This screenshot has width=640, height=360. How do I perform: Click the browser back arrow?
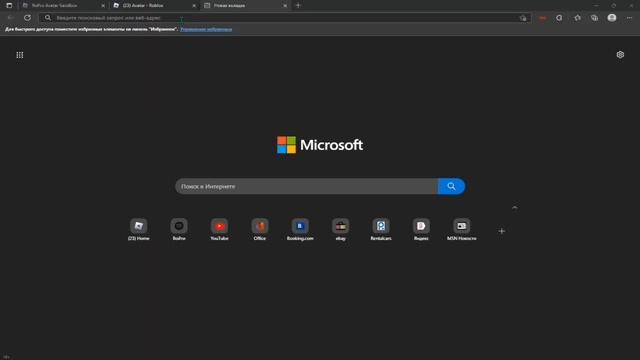[11, 18]
